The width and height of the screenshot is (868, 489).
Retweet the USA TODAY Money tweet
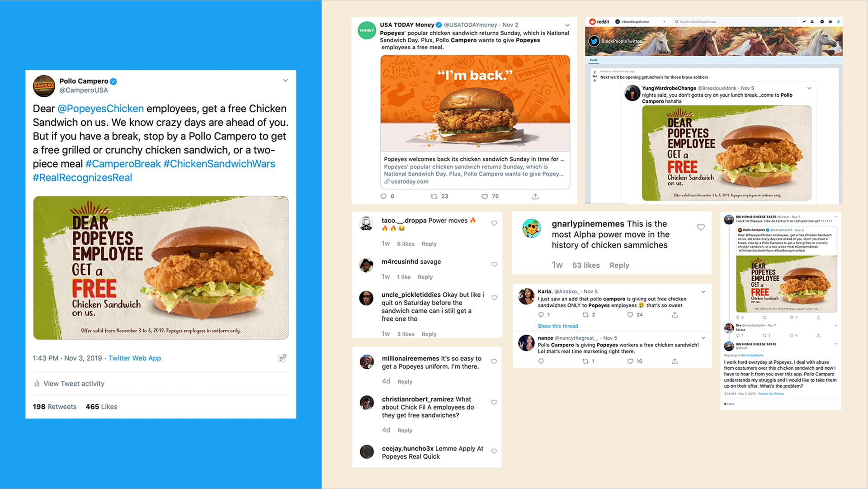434,196
